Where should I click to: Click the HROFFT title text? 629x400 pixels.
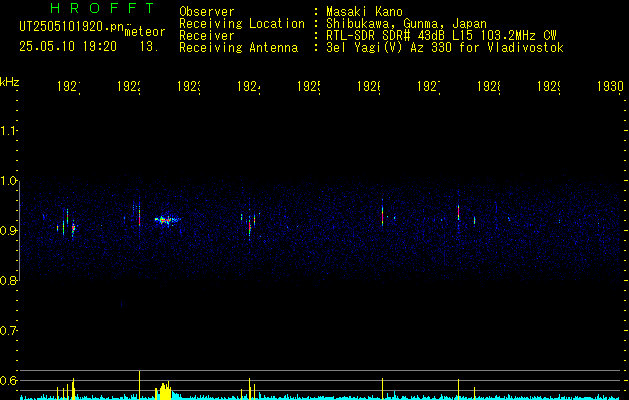tap(102, 8)
